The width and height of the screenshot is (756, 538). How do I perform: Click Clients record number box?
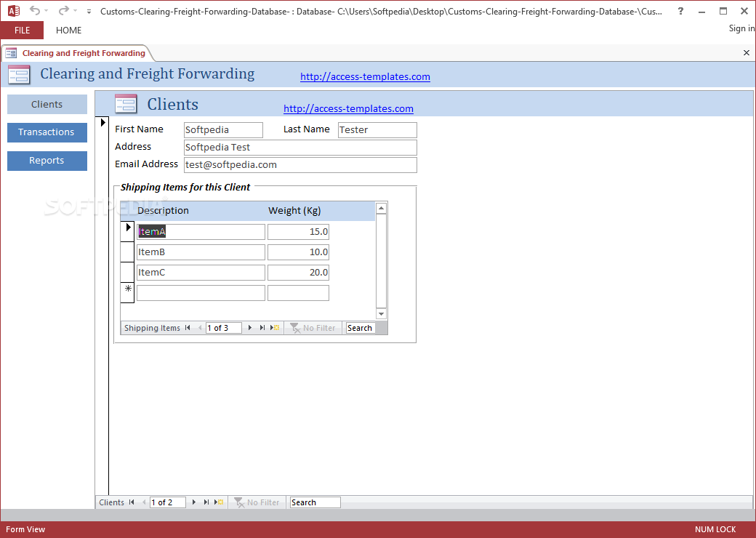(168, 502)
